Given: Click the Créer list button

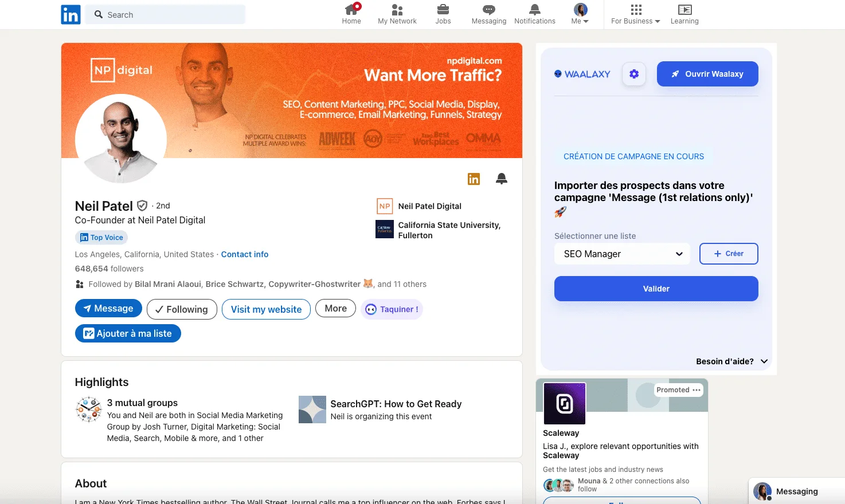Looking at the screenshot, I should coord(729,254).
